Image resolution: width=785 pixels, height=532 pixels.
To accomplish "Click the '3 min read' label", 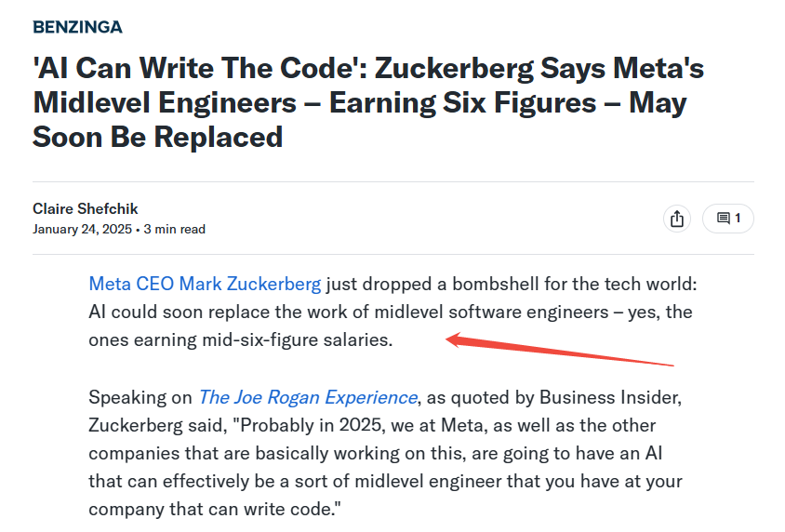I will tap(174, 229).
